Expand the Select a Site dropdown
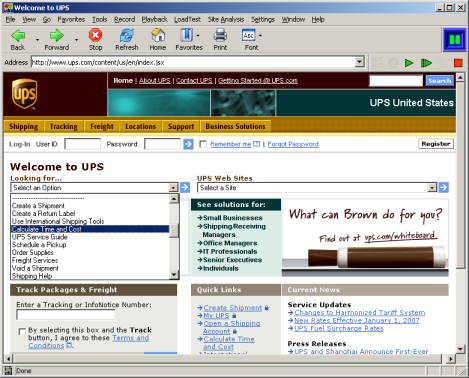The height and width of the screenshot is (378, 469). coord(432,188)
